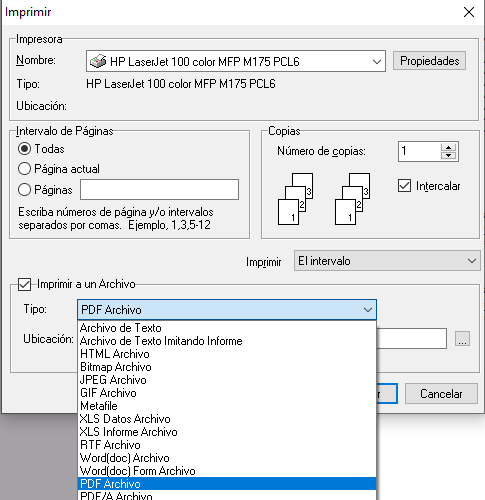
Task: Click the Cancelar button
Action: (x=441, y=394)
